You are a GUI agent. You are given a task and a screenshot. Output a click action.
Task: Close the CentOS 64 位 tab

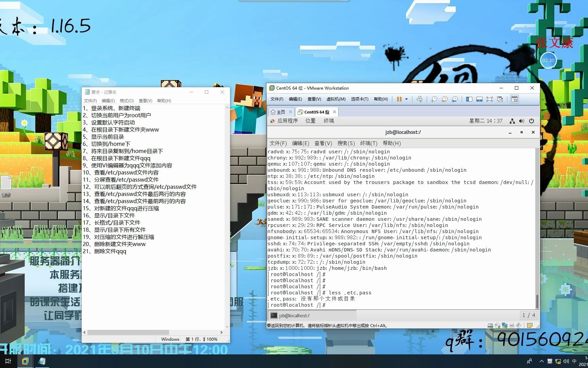click(334, 112)
